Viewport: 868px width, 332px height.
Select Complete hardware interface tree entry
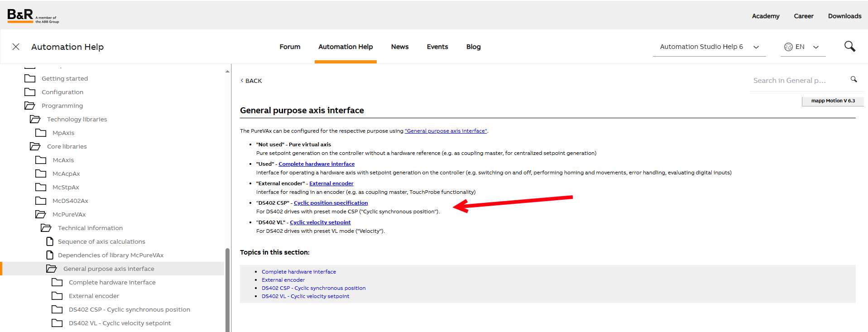pyautogui.click(x=112, y=282)
